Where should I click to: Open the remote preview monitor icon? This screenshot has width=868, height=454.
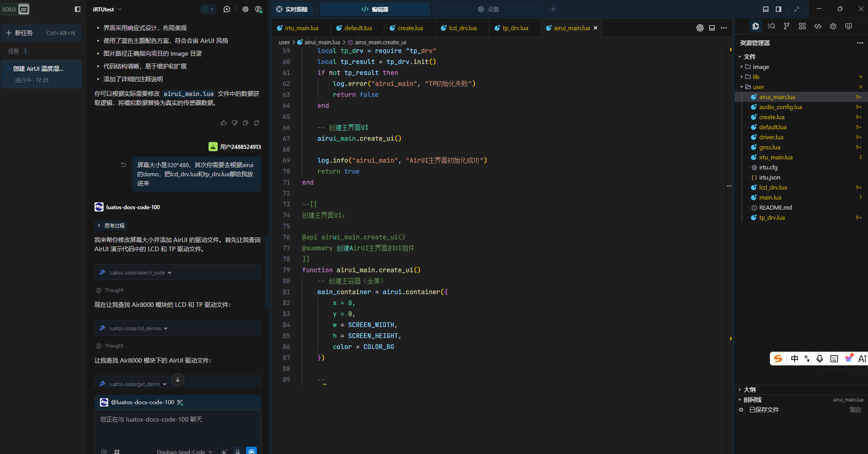(849, 26)
